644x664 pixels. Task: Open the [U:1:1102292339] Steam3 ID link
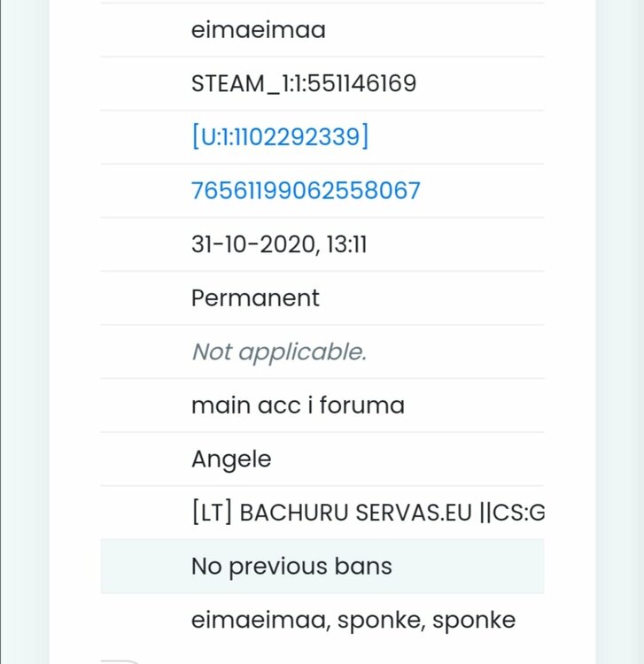[280, 137]
